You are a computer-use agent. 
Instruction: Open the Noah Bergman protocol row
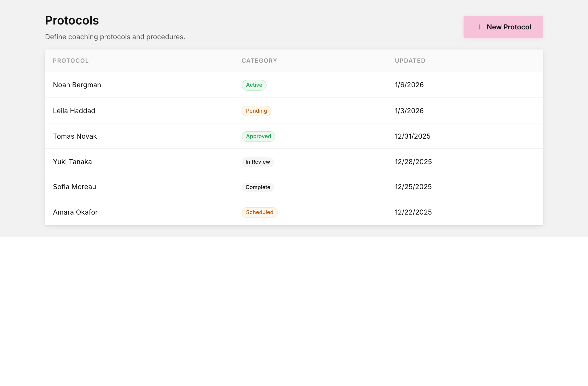(x=294, y=85)
